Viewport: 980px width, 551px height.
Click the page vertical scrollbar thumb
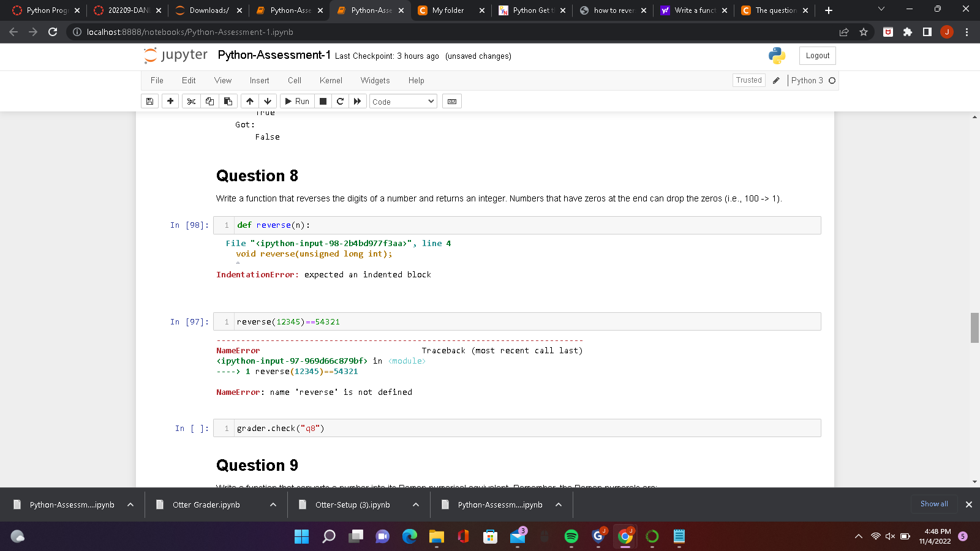(974, 328)
